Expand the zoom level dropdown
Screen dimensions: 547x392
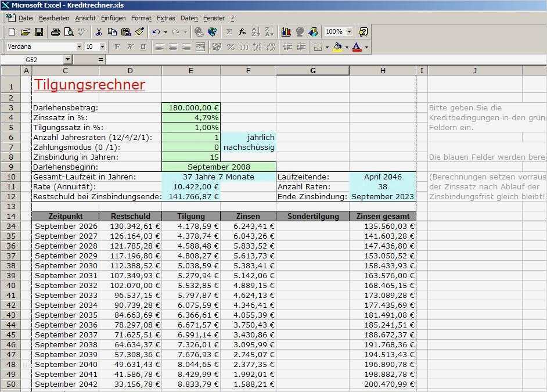coord(349,32)
